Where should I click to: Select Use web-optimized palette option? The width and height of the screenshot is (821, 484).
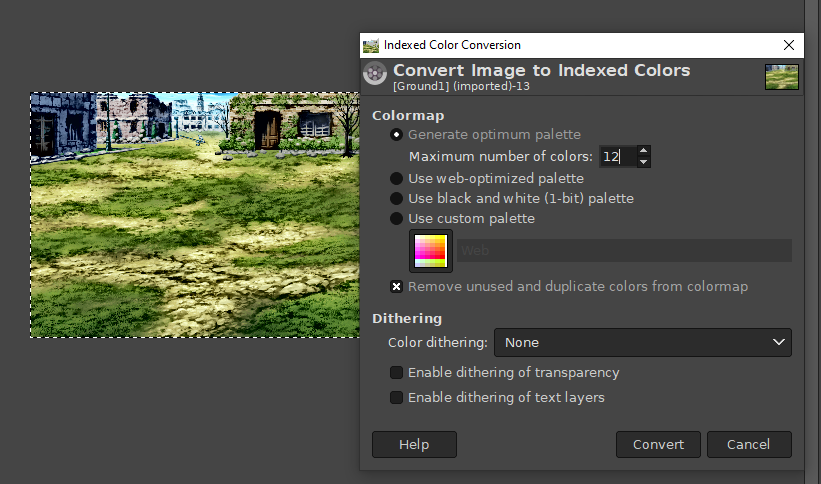pyautogui.click(x=396, y=179)
